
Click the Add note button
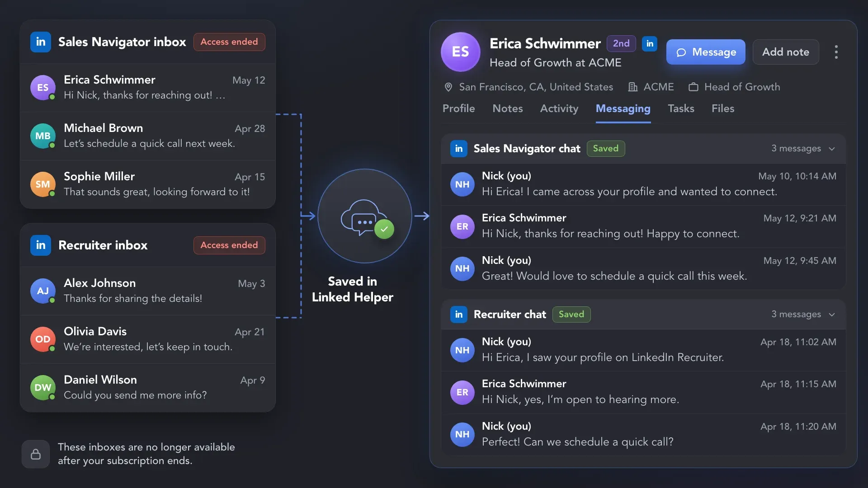click(x=786, y=52)
